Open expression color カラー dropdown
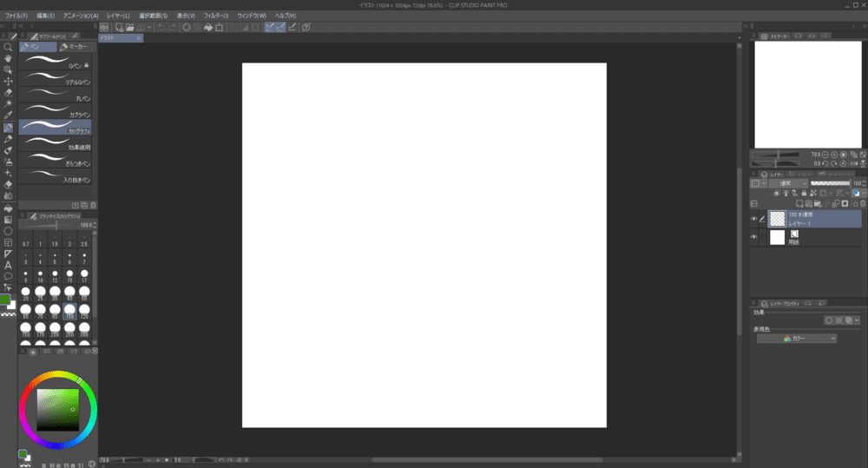The image size is (868, 468). [797, 339]
